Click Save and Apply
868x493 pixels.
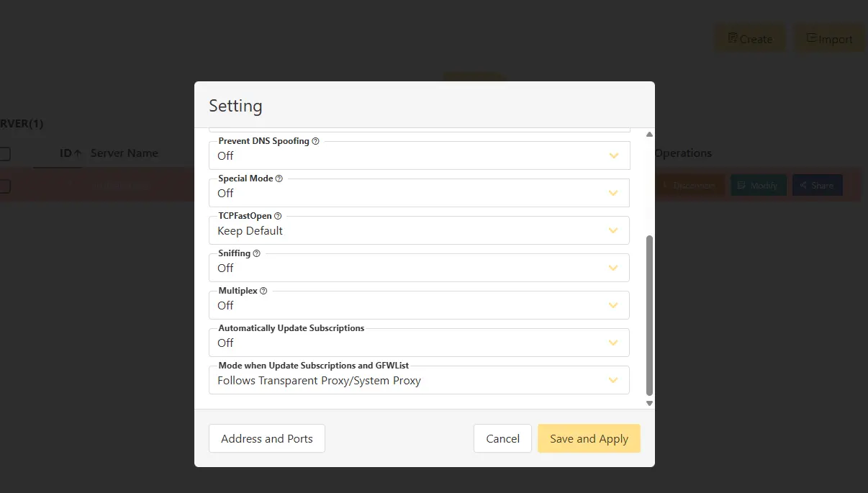(x=589, y=438)
